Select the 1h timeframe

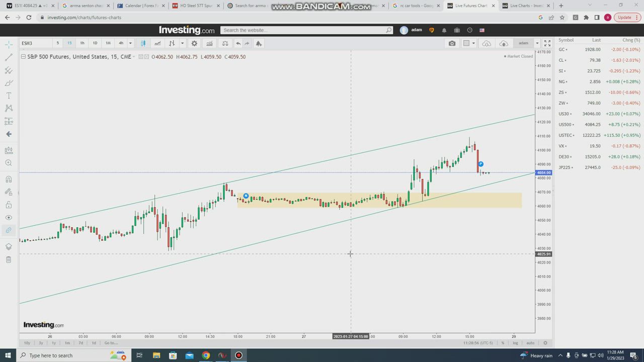pyautogui.click(x=82, y=43)
